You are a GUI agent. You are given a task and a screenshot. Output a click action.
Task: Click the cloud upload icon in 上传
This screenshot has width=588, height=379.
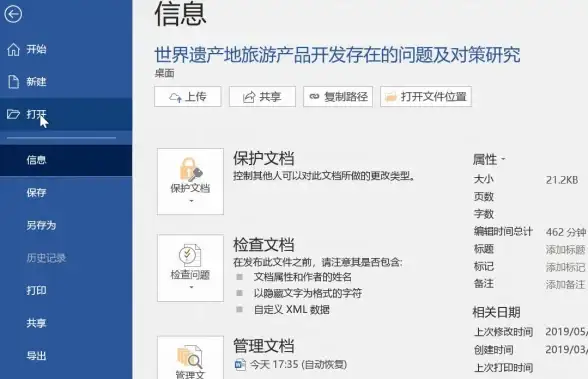tap(175, 97)
